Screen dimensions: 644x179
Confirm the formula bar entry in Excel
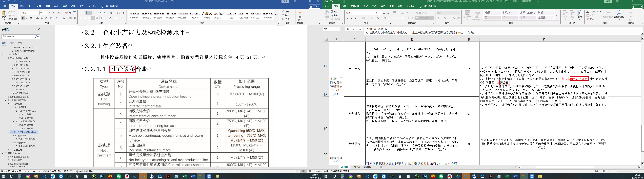click(354, 29)
